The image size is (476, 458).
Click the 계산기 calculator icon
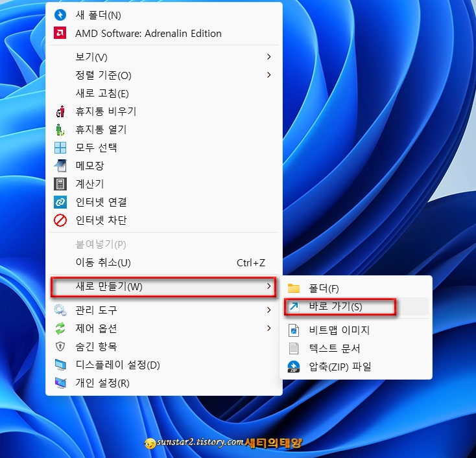[60, 184]
